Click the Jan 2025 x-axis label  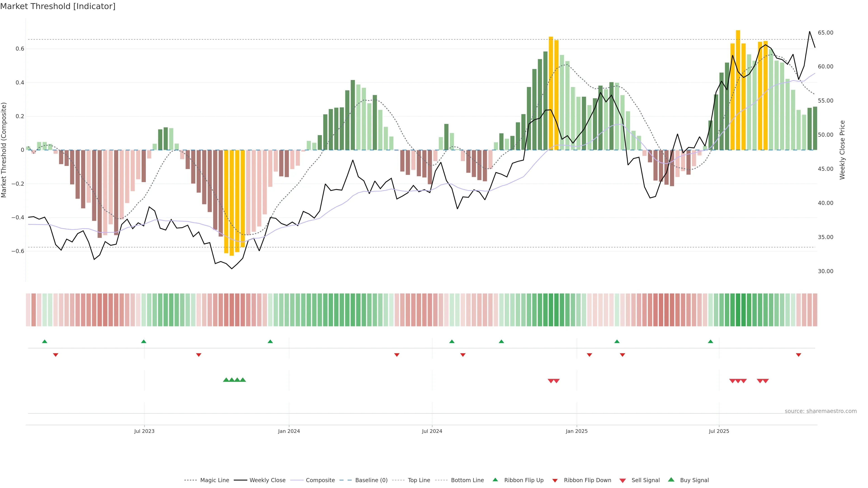[577, 431]
